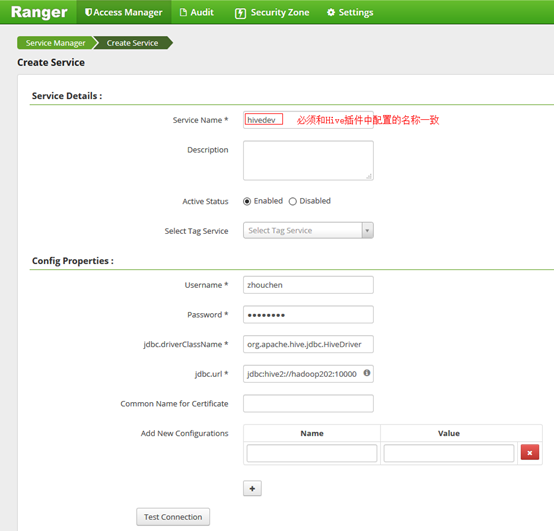The height and width of the screenshot is (531, 554).
Task: Go back to Service Manager breadcrumb
Action: point(55,43)
